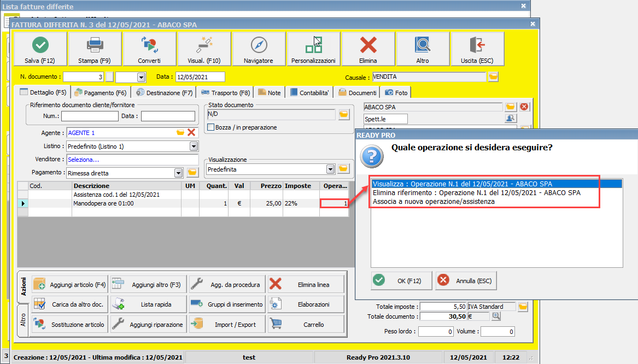Confirm dialog with OK (F12)
Screen dimensions: 638x364
[402, 280]
